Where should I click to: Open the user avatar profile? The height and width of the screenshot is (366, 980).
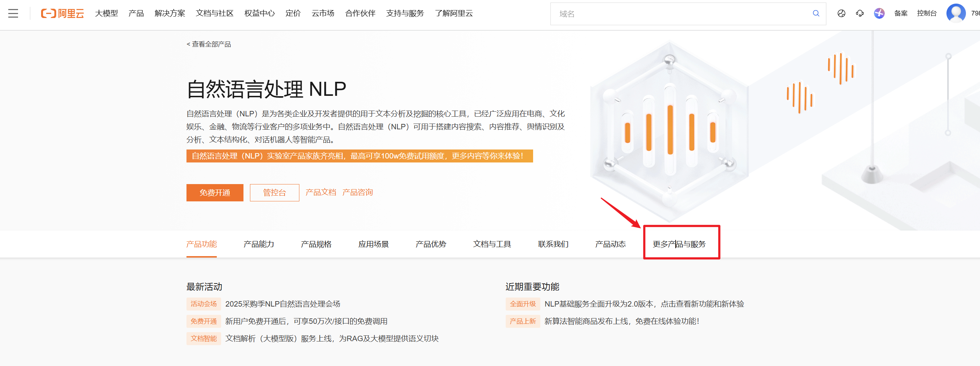(x=955, y=13)
